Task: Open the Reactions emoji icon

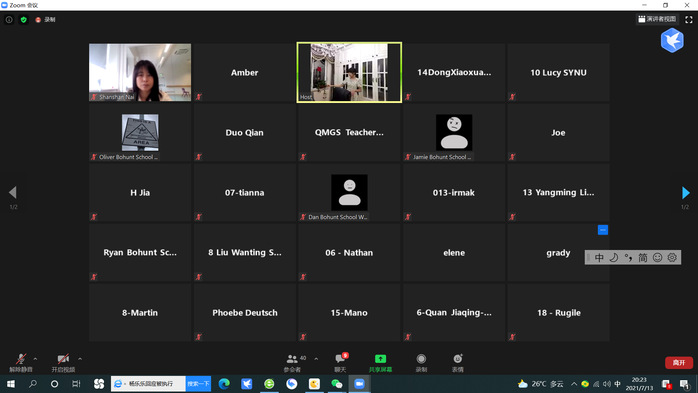Action: [458, 359]
